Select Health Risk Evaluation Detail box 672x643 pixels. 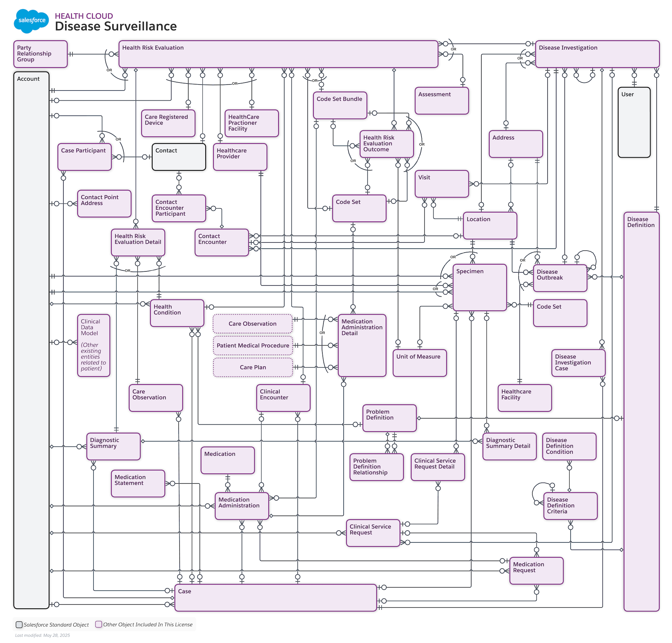pos(138,243)
